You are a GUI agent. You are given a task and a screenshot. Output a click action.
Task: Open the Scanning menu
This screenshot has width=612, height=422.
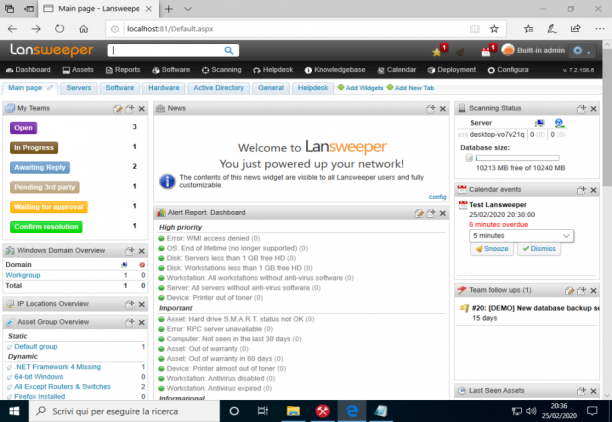point(222,70)
